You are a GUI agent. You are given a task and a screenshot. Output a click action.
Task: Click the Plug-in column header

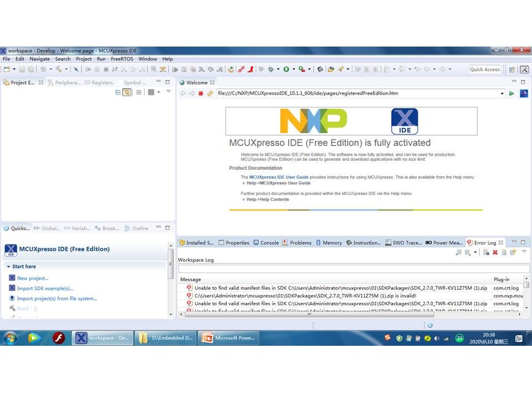[x=507, y=279]
